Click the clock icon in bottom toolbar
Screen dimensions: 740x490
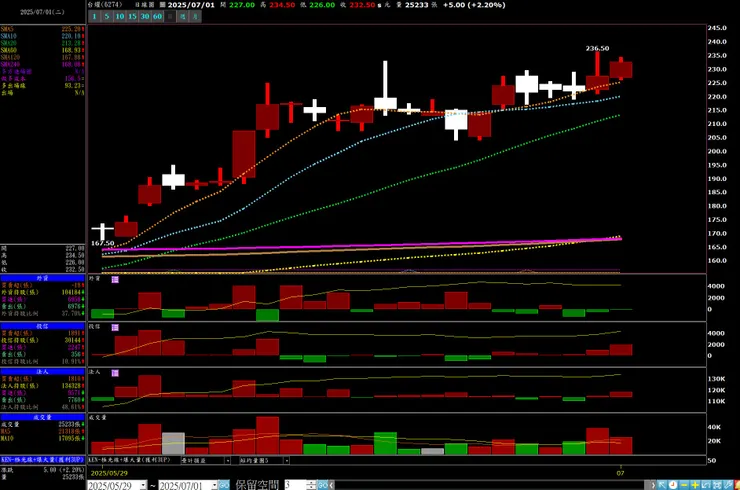(x=673, y=485)
